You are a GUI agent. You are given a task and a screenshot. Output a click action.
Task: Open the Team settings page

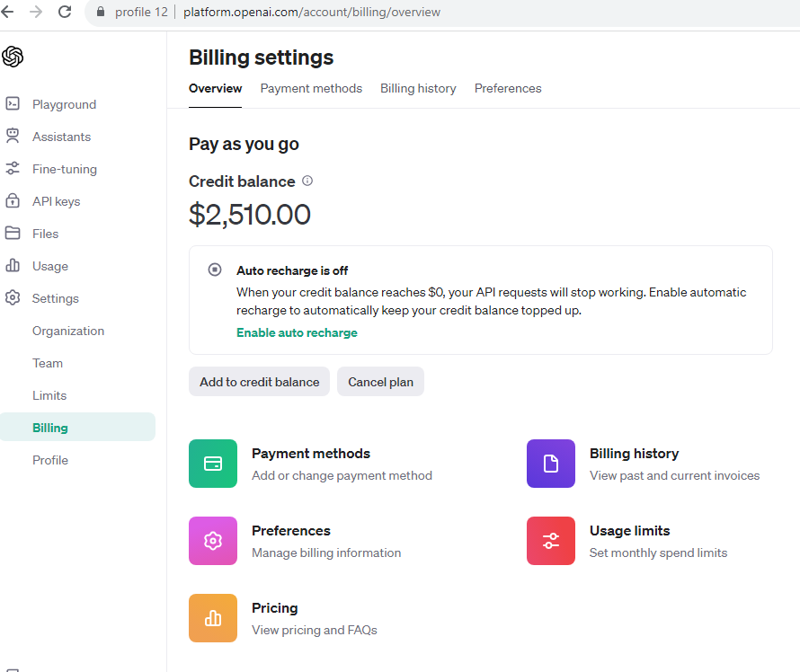point(48,363)
